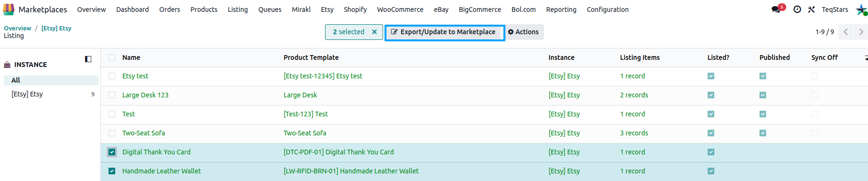Filter by [Etsy] Etsy instance in sidebar
Image resolution: width=868 pixels, height=181 pixels.
coord(51,94)
